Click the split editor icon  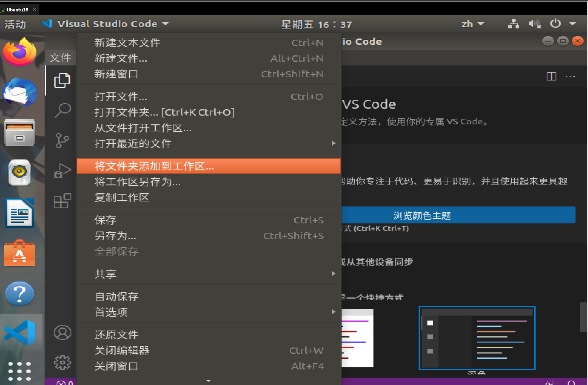[x=551, y=76]
